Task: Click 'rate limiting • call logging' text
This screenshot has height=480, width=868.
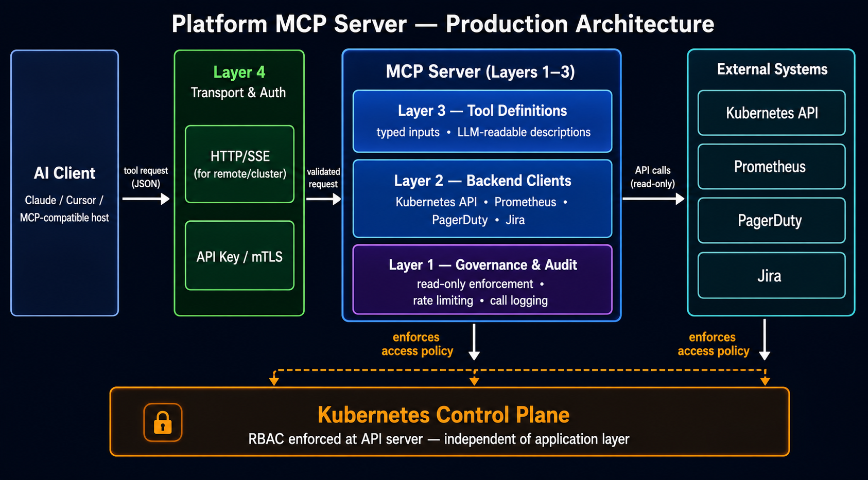Action: tap(480, 300)
